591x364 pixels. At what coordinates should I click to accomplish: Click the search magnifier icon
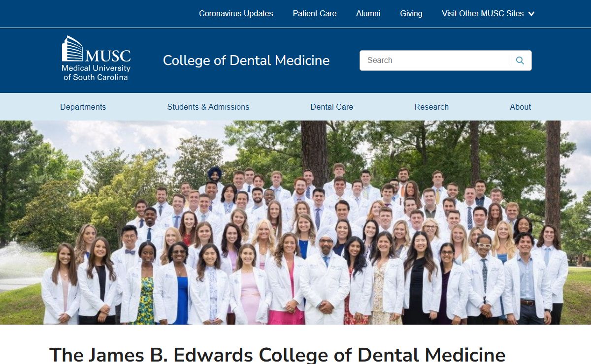520,61
